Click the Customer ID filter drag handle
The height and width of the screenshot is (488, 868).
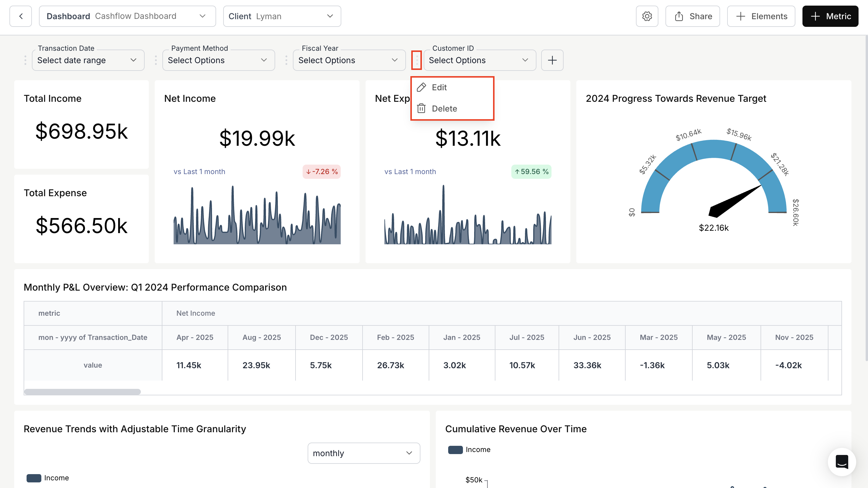417,60
